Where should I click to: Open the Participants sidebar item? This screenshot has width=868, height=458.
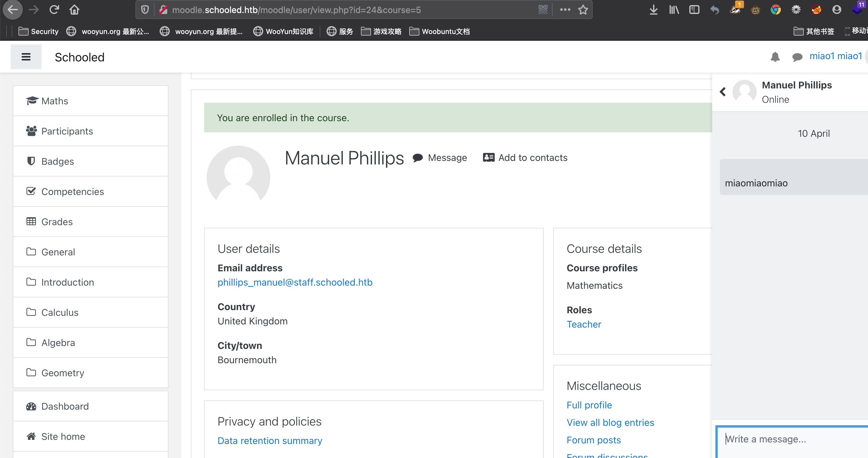click(x=67, y=131)
